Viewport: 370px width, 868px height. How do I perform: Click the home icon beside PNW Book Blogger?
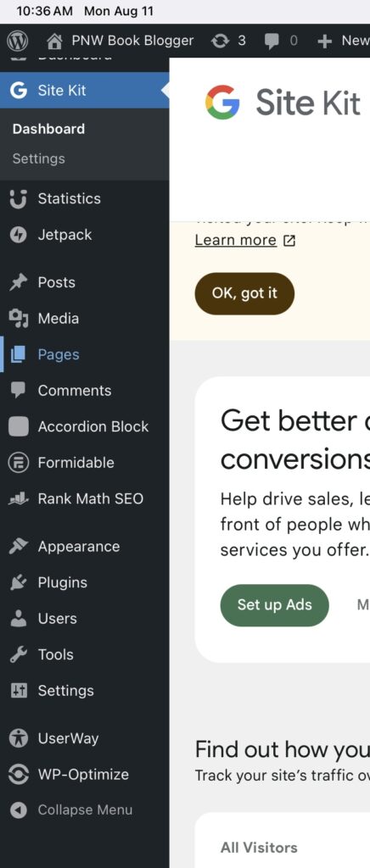pos(54,41)
